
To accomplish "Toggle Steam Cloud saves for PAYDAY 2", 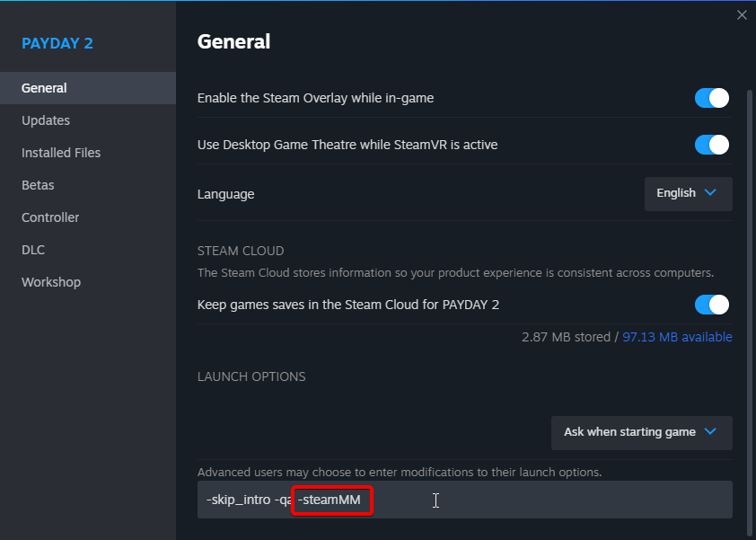I will (x=712, y=305).
